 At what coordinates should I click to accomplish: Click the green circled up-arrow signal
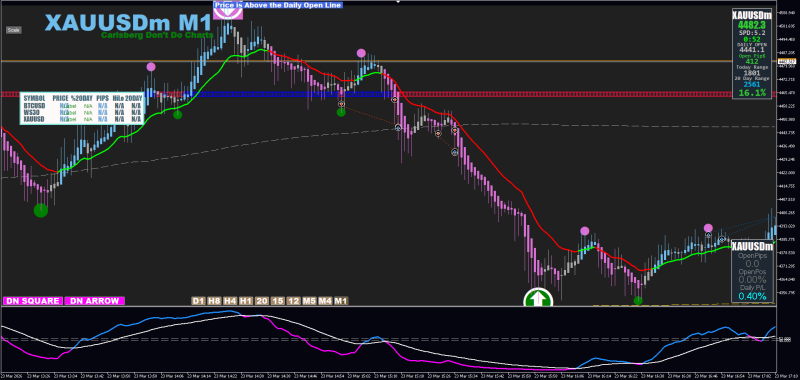(539, 297)
